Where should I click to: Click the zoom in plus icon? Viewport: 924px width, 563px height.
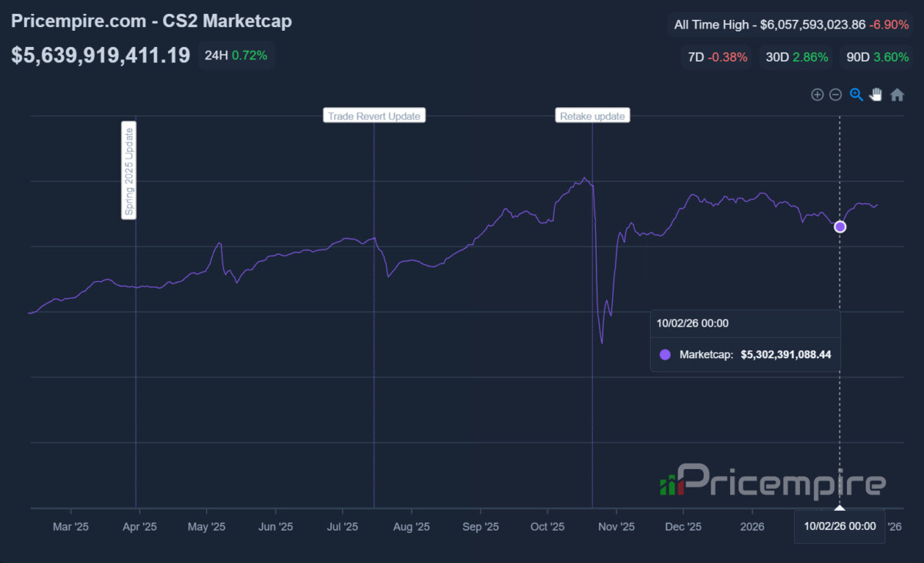pyautogui.click(x=817, y=95)
